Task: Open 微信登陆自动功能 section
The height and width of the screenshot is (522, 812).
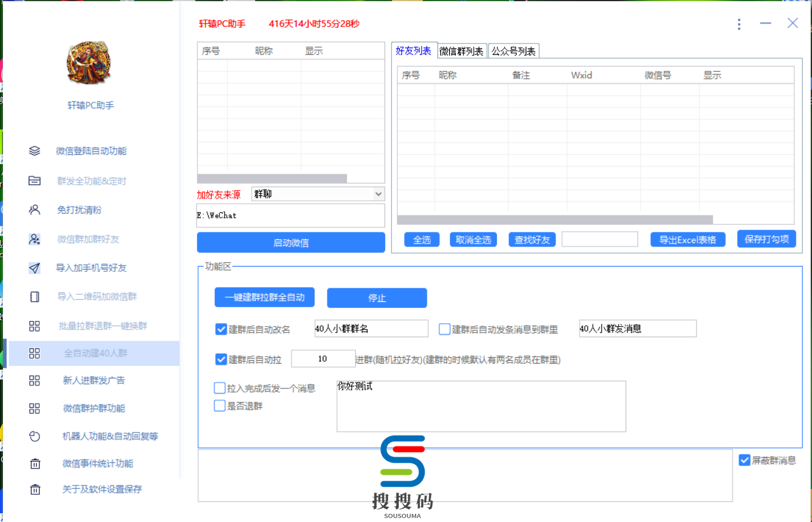Action: [91, 151]
